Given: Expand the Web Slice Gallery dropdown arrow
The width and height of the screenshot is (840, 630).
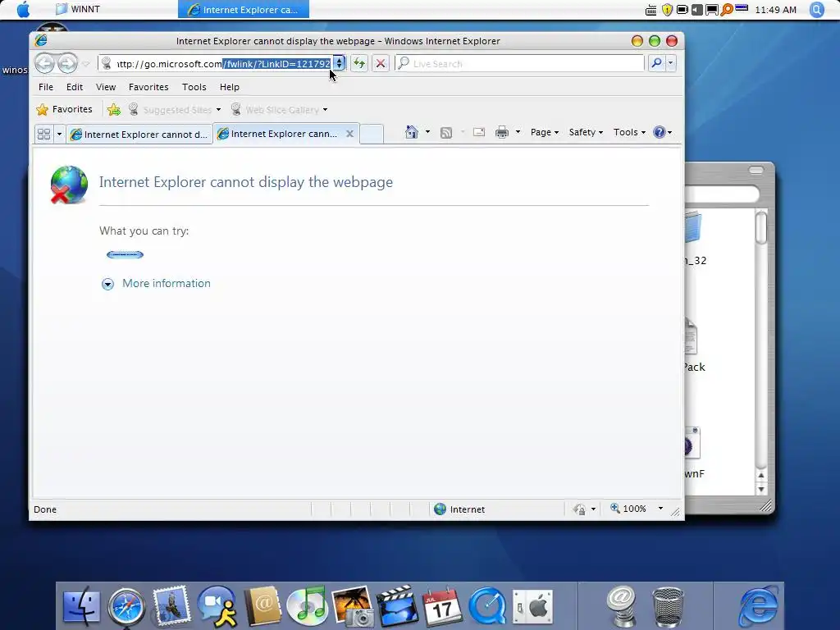Looking at the screenshot, I should 325,110.
